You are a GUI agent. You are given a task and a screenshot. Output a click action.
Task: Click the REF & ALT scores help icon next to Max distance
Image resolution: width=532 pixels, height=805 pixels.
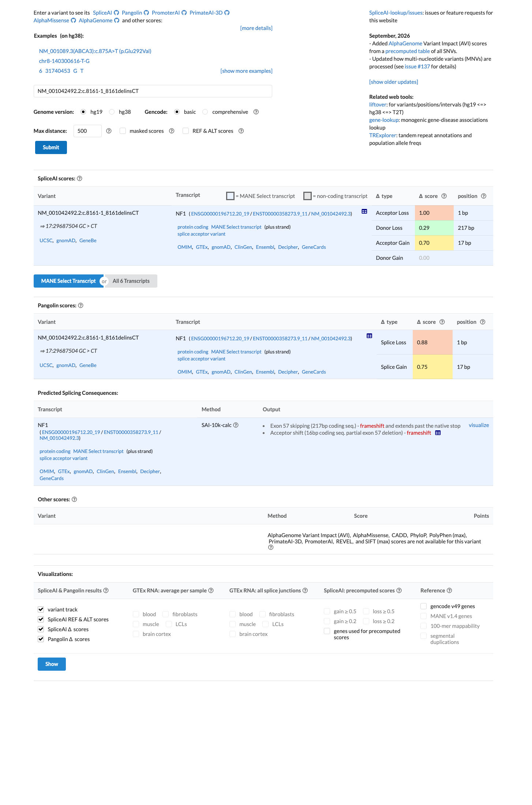[241, 131]
